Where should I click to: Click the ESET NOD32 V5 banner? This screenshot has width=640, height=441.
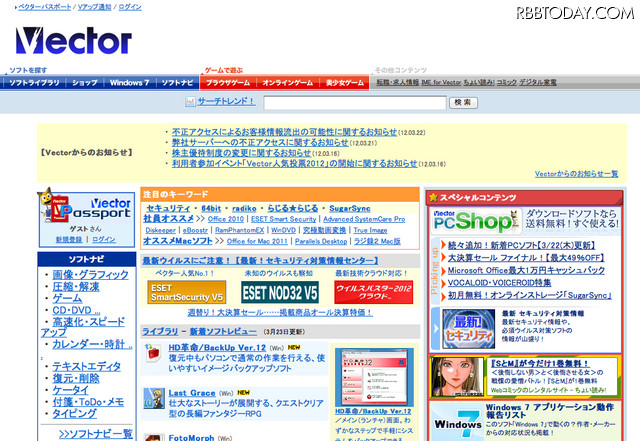280,292
